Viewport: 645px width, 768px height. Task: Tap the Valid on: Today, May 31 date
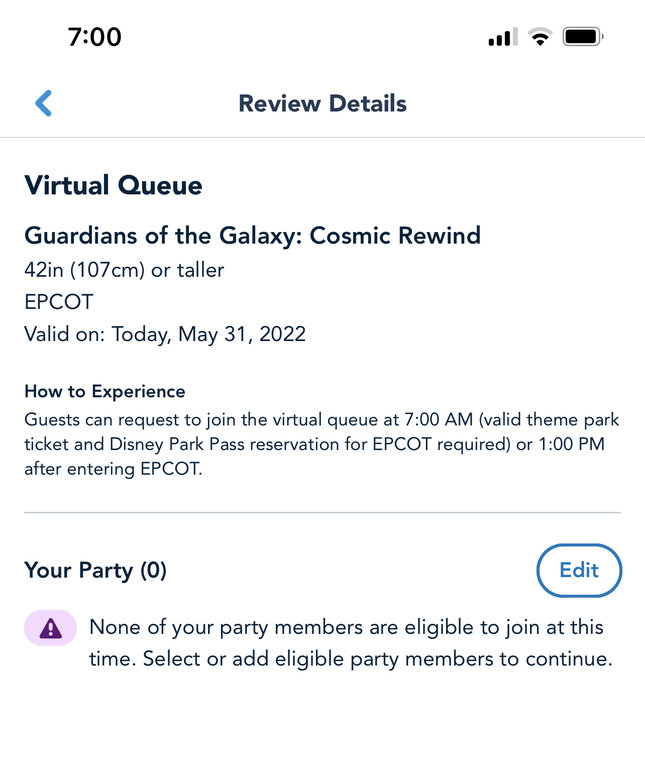click(x=165, y=334)
